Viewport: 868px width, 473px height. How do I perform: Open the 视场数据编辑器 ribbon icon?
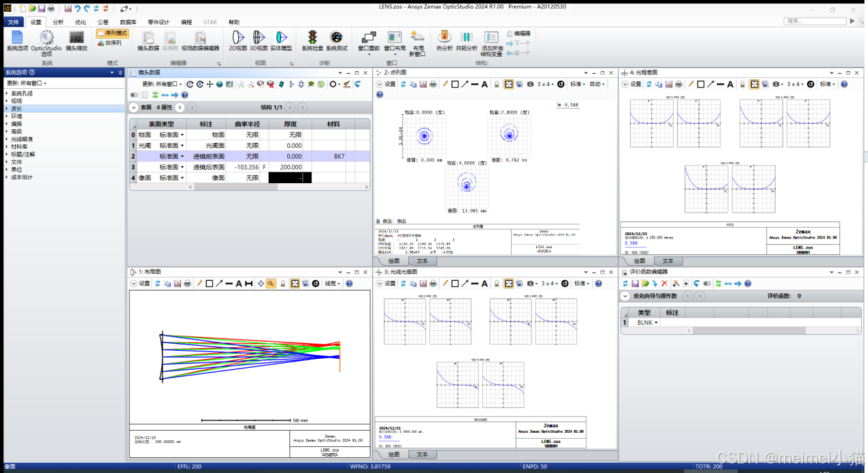[200, 41]
